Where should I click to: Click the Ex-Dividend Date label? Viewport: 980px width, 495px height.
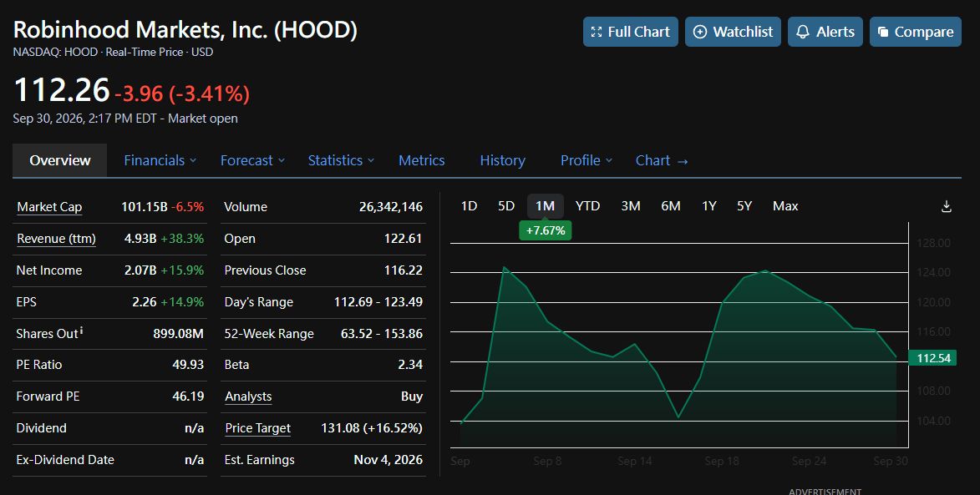[65, 460]
